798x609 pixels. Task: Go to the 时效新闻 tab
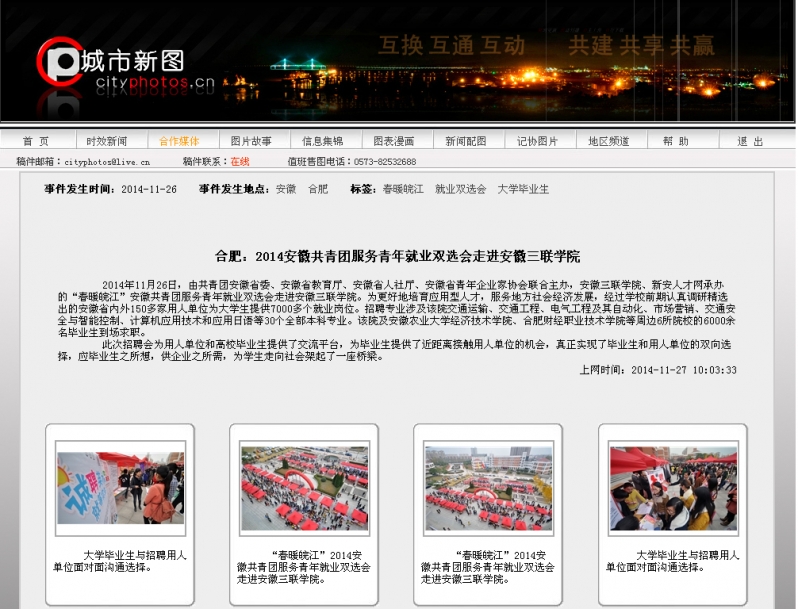[107, 141]
